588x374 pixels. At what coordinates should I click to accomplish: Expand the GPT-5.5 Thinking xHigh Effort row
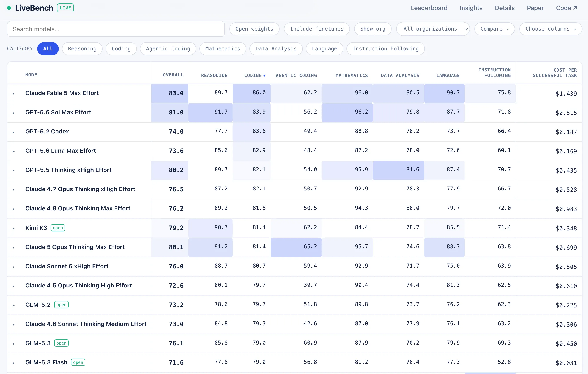[x=14, y=171]
